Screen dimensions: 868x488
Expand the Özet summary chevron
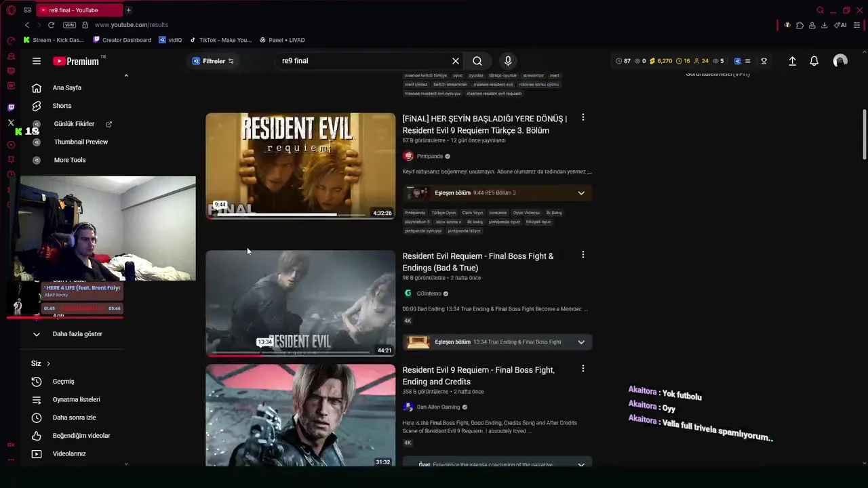581,465
